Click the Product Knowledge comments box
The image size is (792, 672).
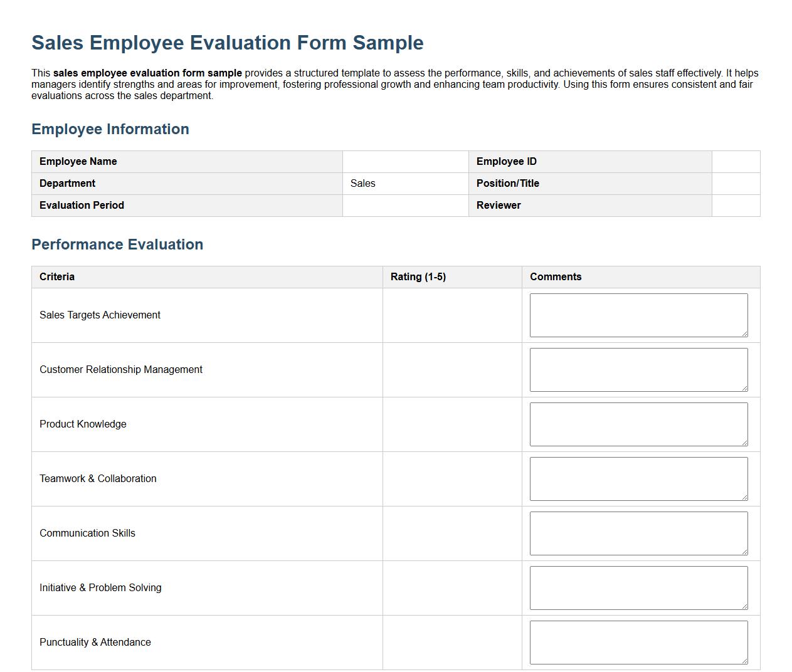click(x=638, y=424)
